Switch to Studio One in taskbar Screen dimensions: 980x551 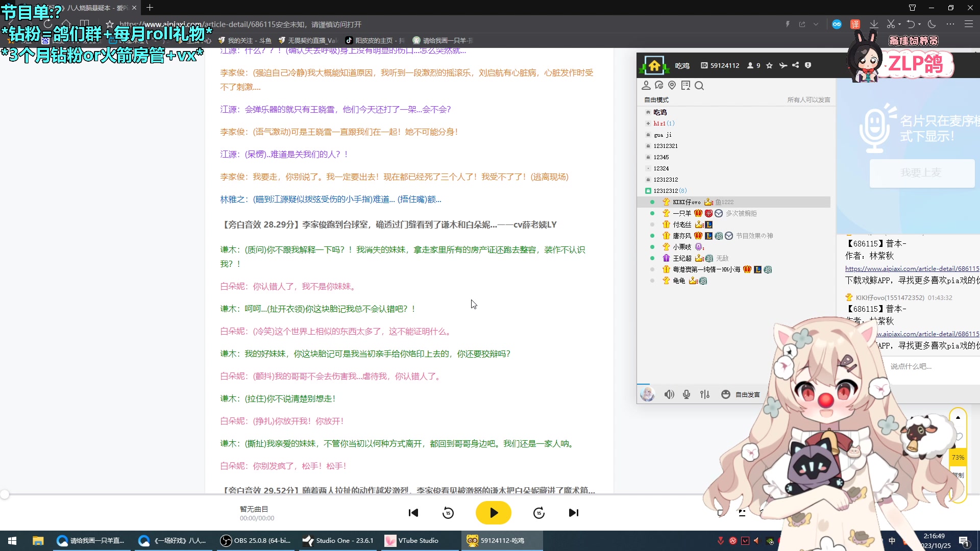click(x=338, y=541)
